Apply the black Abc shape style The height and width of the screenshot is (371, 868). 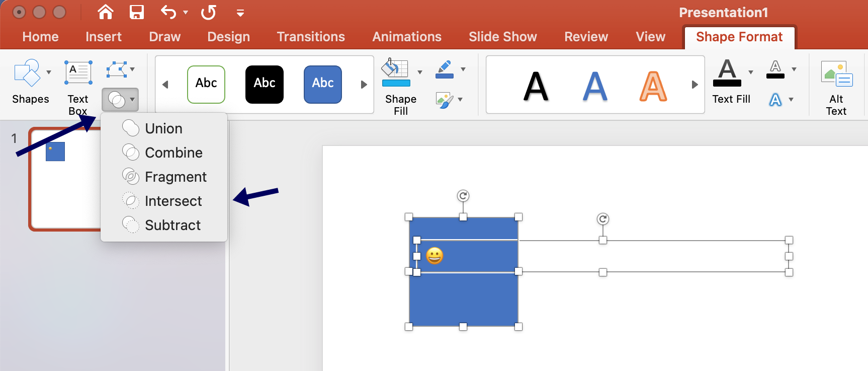265,84
